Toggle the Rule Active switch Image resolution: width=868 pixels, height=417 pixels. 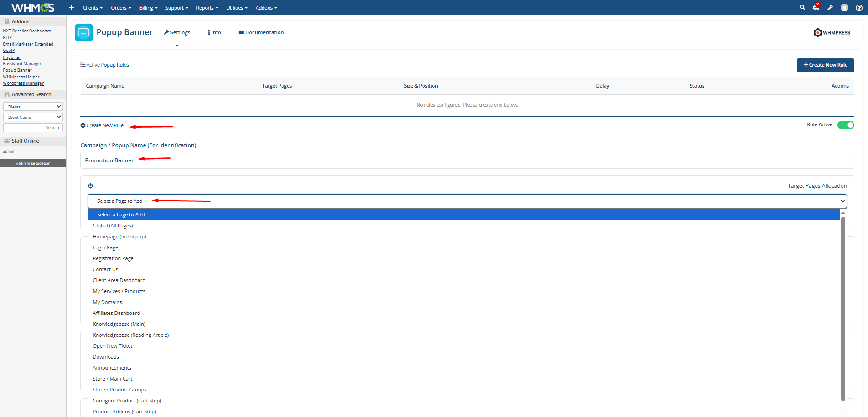(x=846, y=125)
